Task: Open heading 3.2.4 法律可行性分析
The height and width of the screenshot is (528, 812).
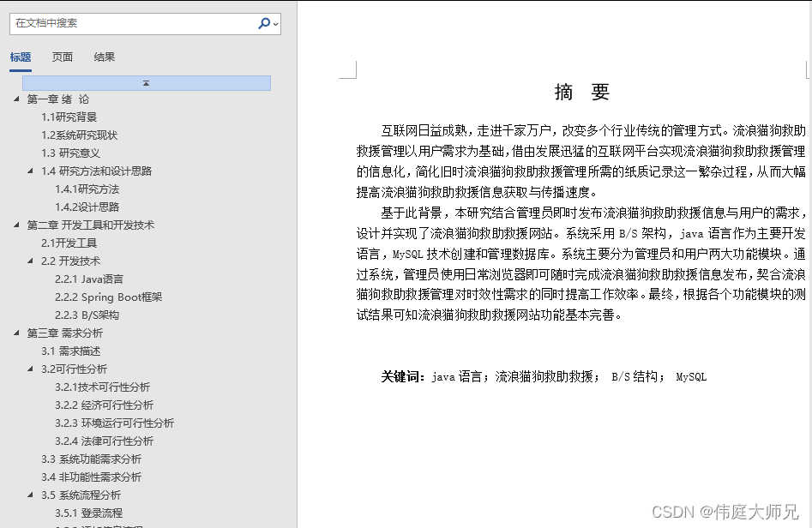Action: pos(104,441)
